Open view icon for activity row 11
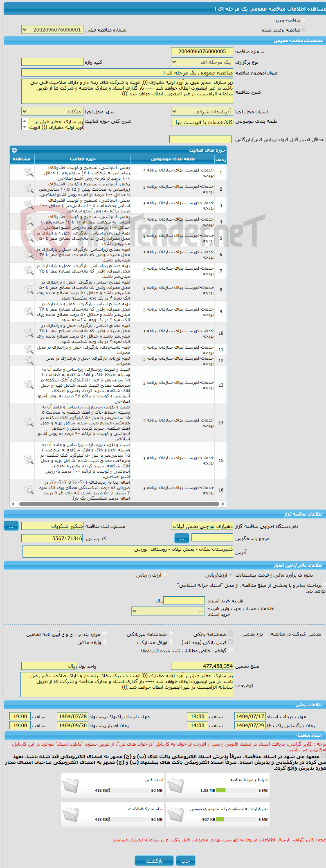The height and width of the screenshot is (868, 326). point(28,349)
